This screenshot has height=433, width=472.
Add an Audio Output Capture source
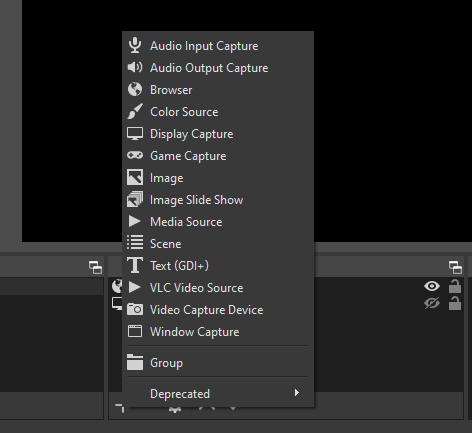pyautogui.click(x=218, y=68)
